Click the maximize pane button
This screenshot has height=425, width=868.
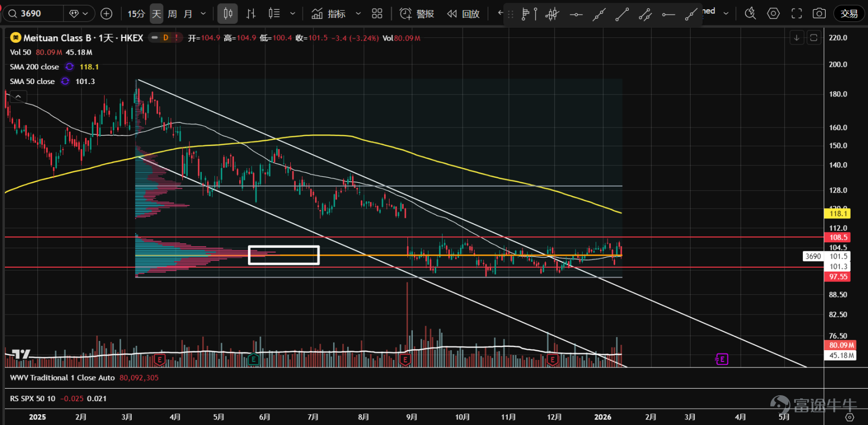tap(814, 37)
